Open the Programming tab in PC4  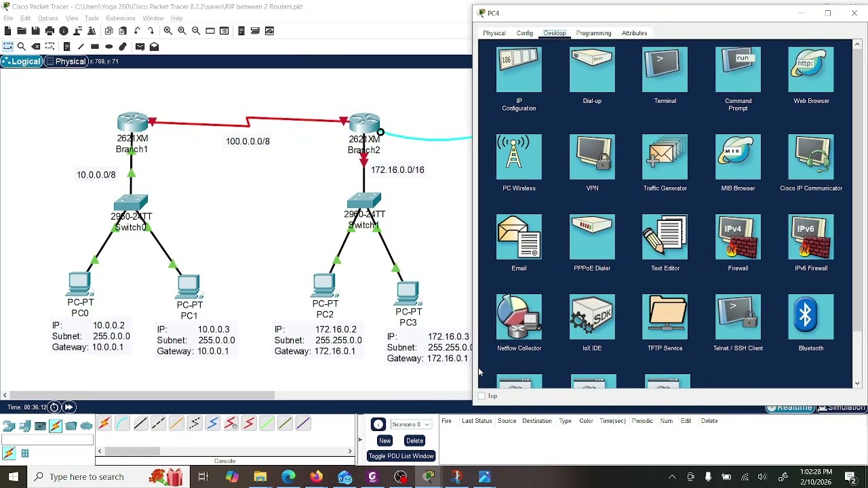point(593,33)
